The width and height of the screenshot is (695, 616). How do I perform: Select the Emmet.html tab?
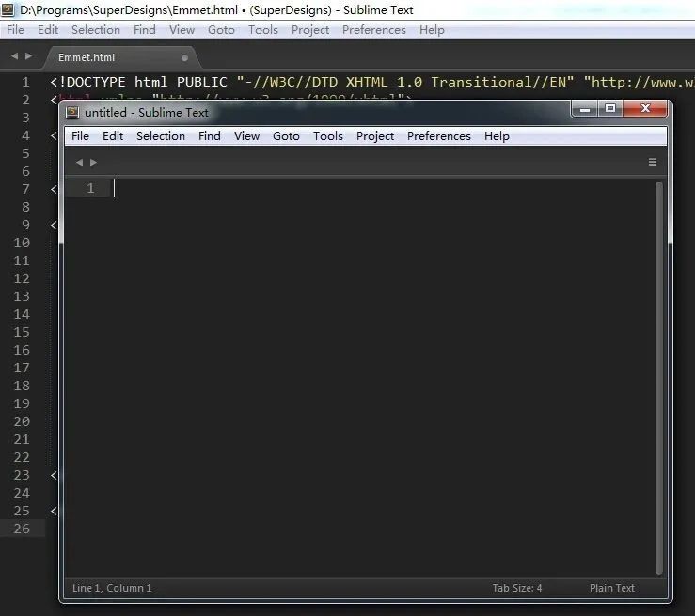coord(122,57)
